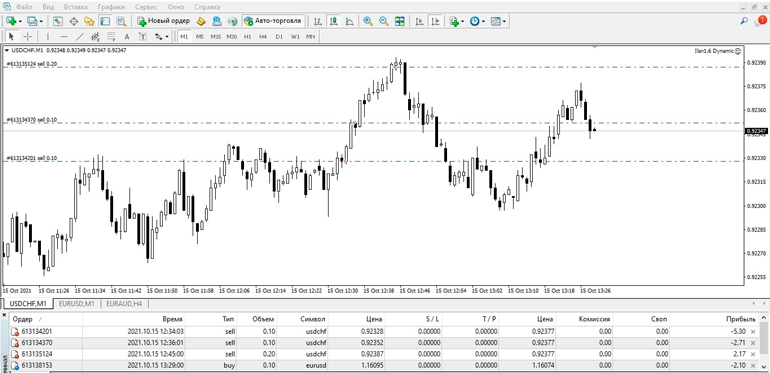Image resolution: width=770 pixels, height=373 pixels.
Task: Select the trendline drawing tool
Action: tap(79, 36)
